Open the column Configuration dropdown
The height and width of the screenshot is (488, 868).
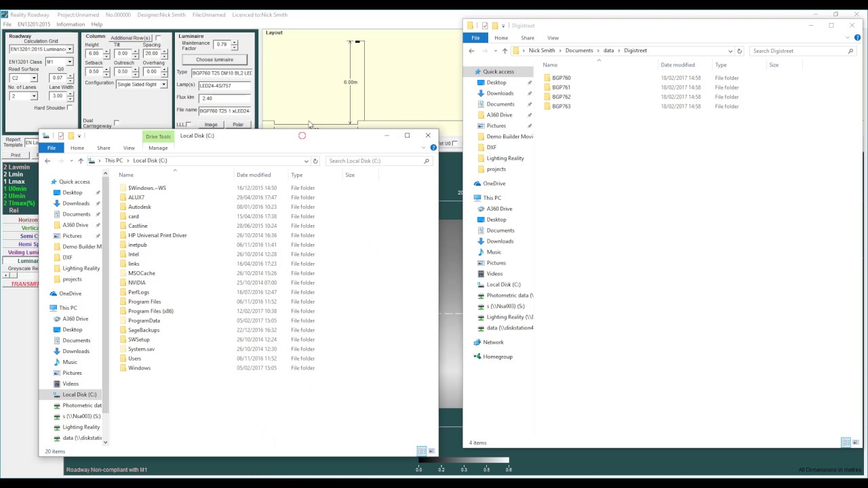163,85
